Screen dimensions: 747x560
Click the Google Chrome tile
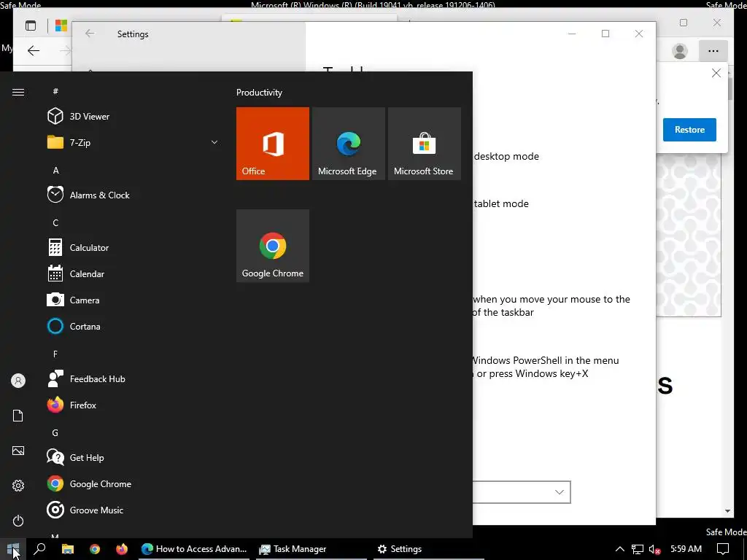(273, 246)
